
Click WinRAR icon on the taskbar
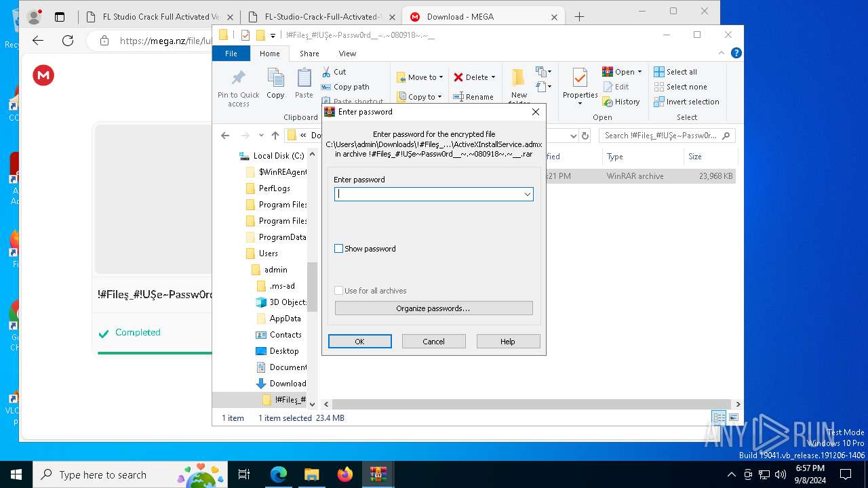[x=378, y=474]
